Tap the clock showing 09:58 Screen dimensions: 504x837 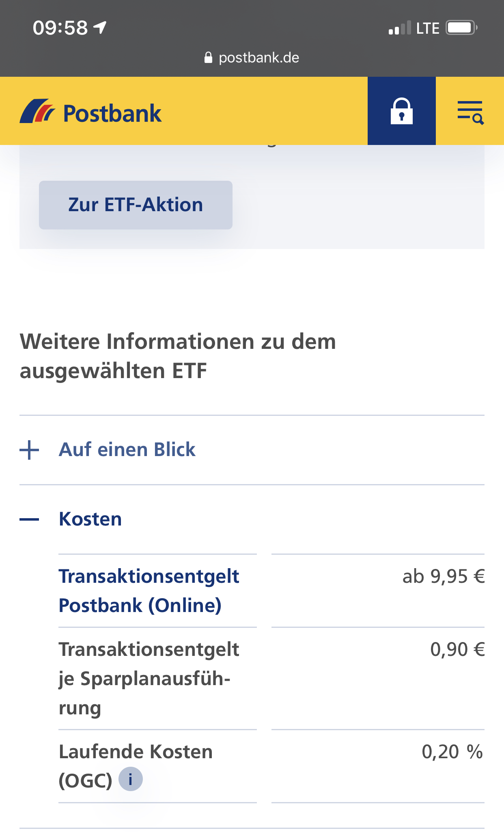coord(60,28)
